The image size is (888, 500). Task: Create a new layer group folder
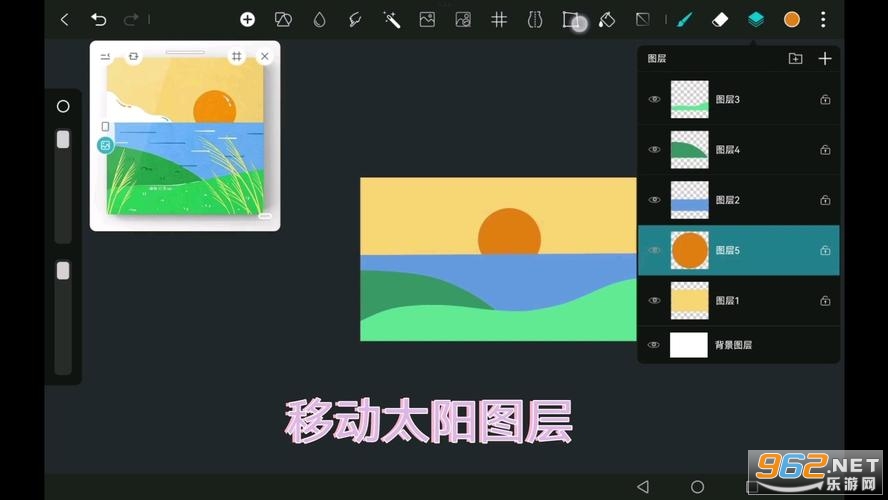(795, 58)
